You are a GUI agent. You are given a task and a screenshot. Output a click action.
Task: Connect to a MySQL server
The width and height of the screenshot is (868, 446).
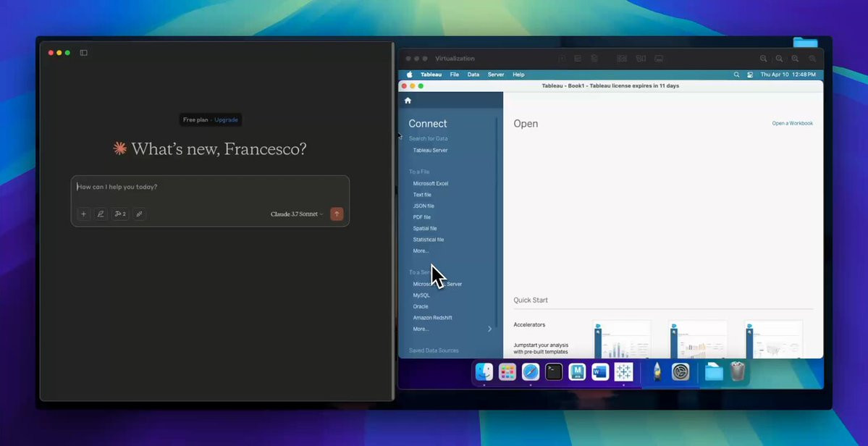tap(421, 295)
